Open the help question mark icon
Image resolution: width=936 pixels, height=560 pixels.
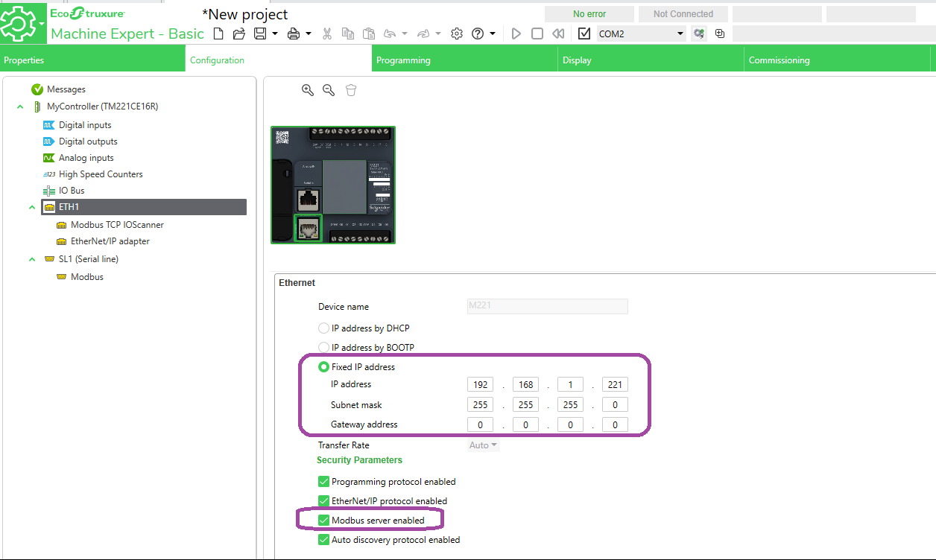point(478,34)
